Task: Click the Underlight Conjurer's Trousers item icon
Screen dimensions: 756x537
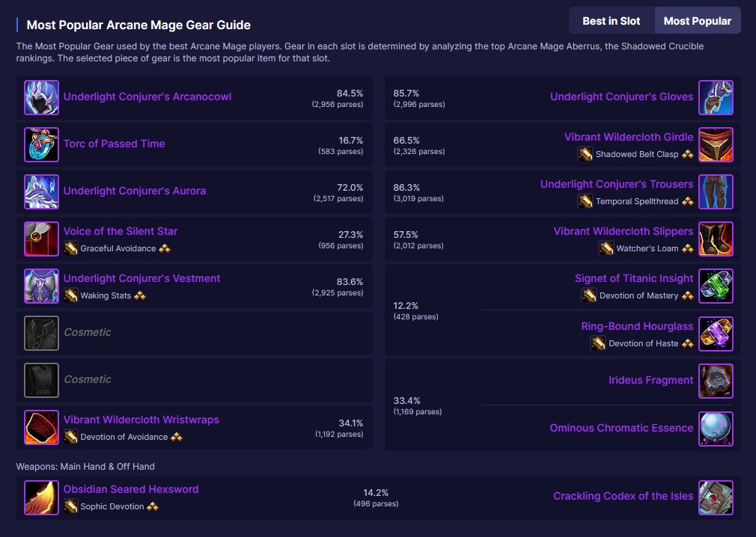Action: coord(716,191)
